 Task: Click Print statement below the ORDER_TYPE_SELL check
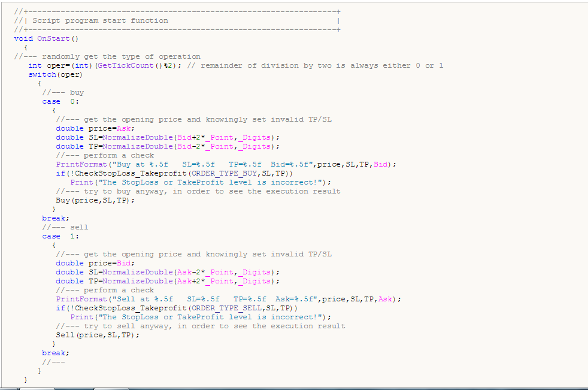point(201,317)
